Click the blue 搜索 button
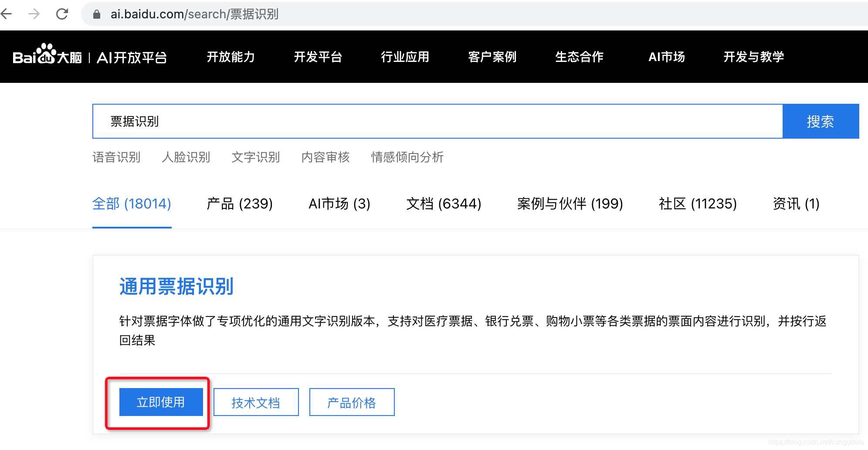Image resolution: width=868 pixels, height=450 pixels. tap(821, 121)
